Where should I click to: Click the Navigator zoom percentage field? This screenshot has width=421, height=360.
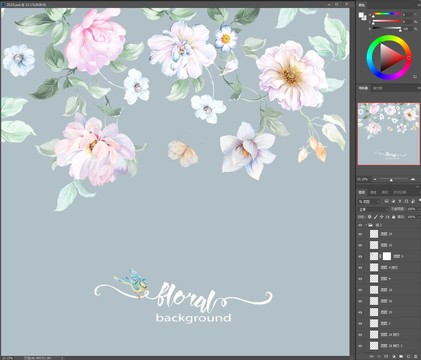(363, 179)
